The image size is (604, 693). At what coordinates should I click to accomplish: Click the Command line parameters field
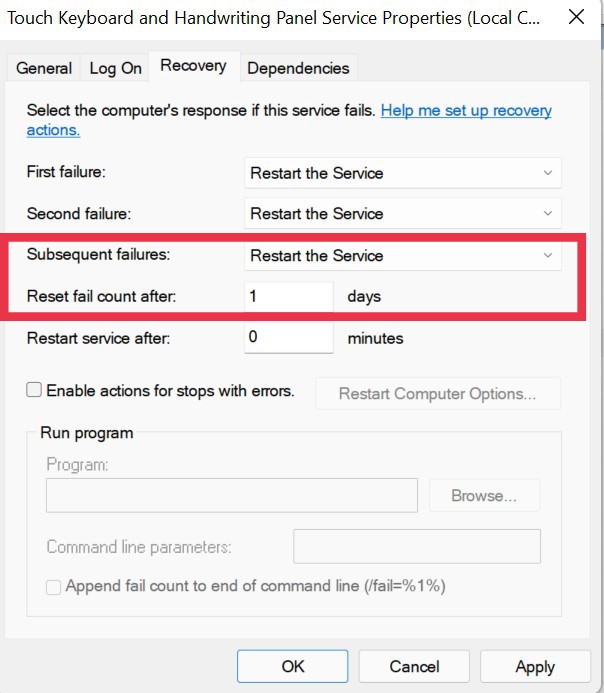416,547
